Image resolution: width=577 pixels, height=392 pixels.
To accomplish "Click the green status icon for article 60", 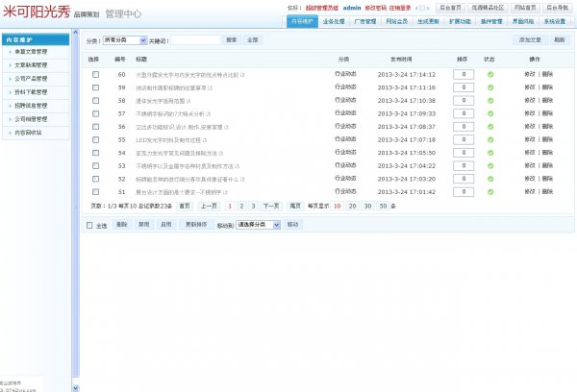I will click(490, 75).
